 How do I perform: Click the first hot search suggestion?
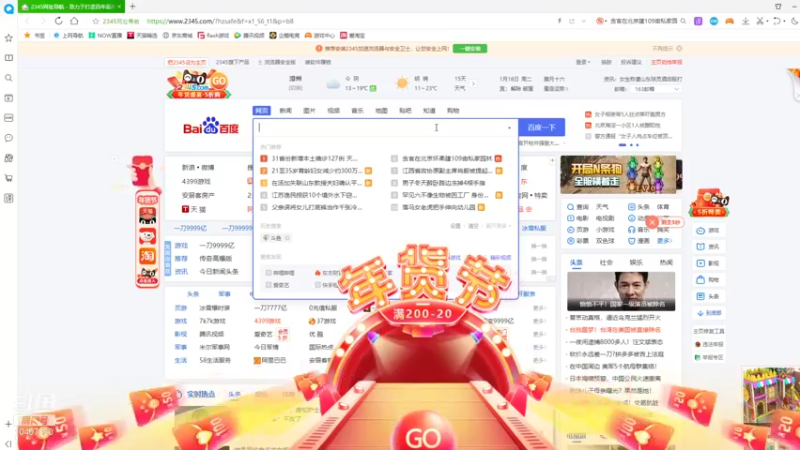[x=314, y=159]
